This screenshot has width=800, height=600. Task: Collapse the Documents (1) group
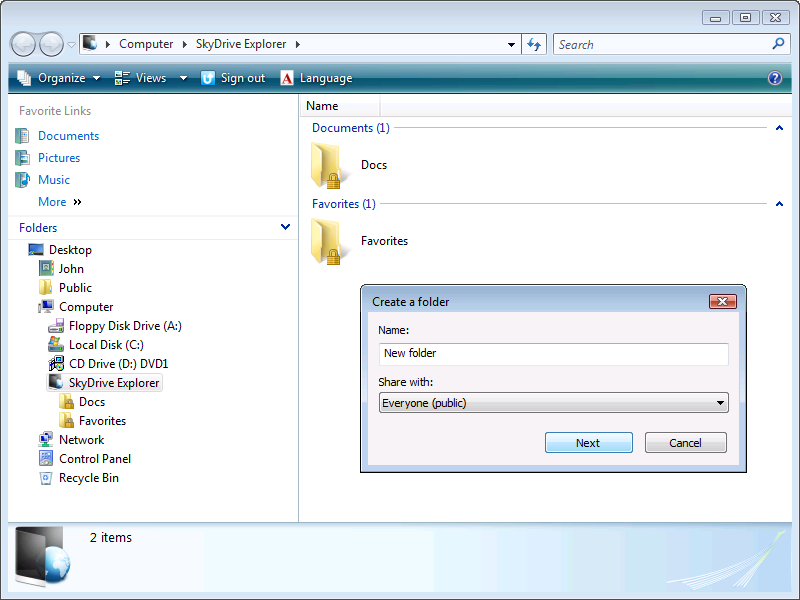[x=779, y=128]
